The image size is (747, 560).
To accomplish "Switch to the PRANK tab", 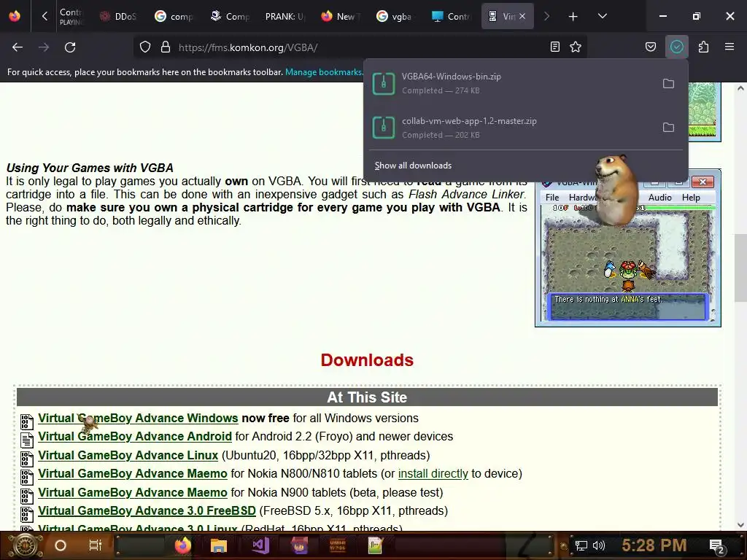I will coord(285,17).
